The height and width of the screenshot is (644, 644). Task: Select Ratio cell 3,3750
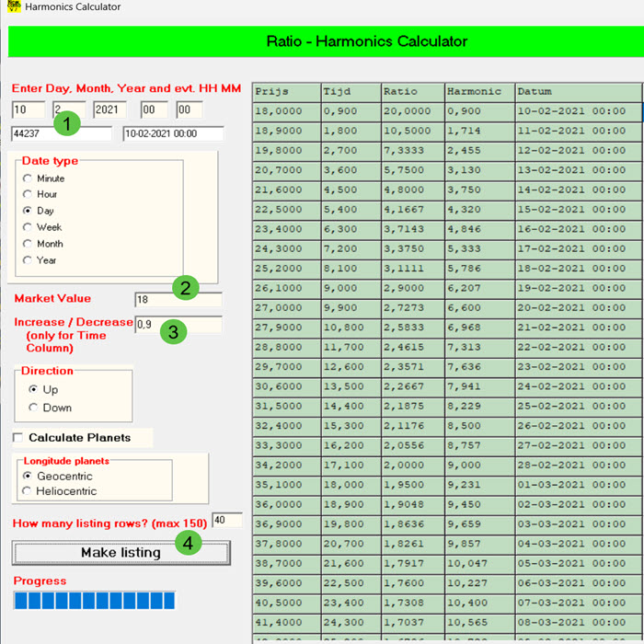click(x=413, y=249)
